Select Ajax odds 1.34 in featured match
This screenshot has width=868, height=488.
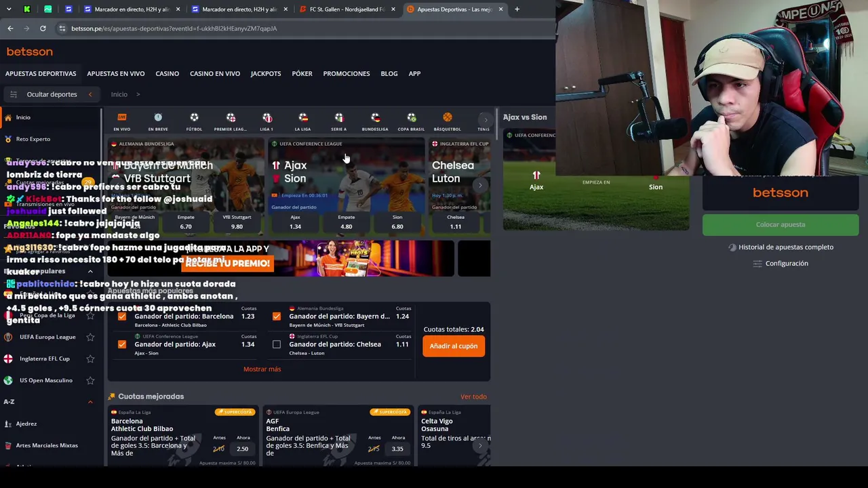pyautogui.click(x=295, y=222)
